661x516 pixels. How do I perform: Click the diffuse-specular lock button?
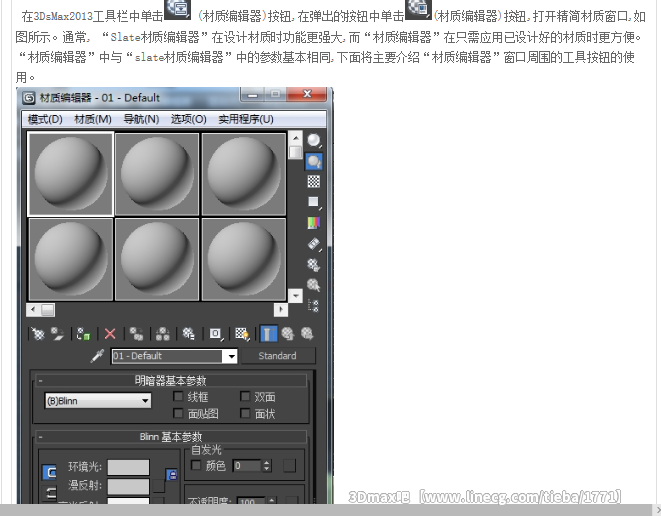[50, 493]
